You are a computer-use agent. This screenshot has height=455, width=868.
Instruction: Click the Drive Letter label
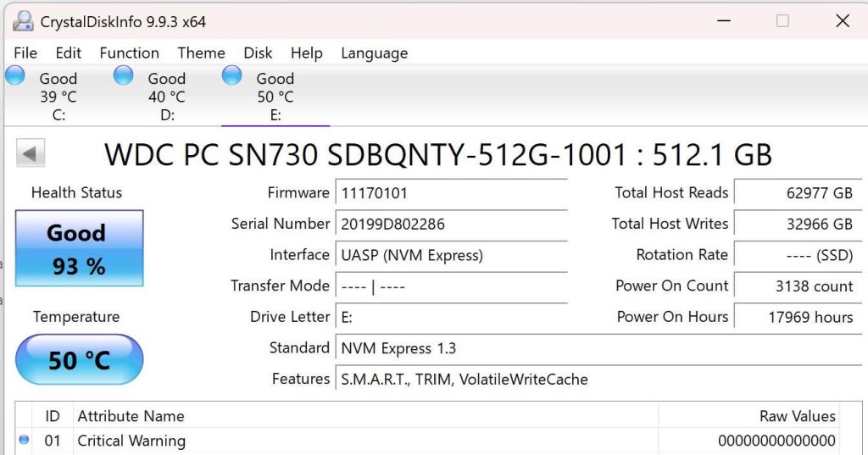coord(290,317)
